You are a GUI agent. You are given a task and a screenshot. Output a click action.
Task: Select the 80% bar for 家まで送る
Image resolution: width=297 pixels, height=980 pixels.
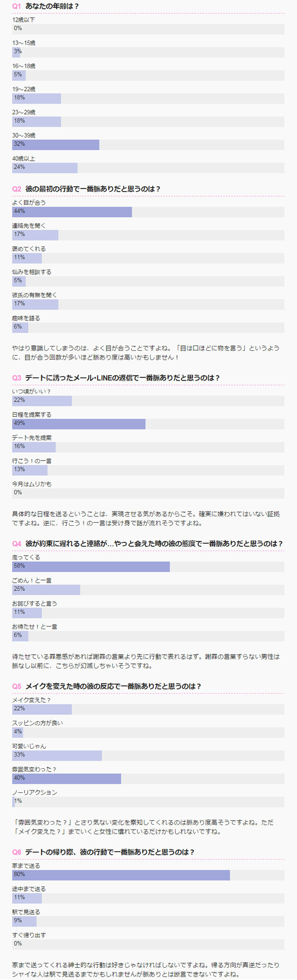(x=121, y=875)
